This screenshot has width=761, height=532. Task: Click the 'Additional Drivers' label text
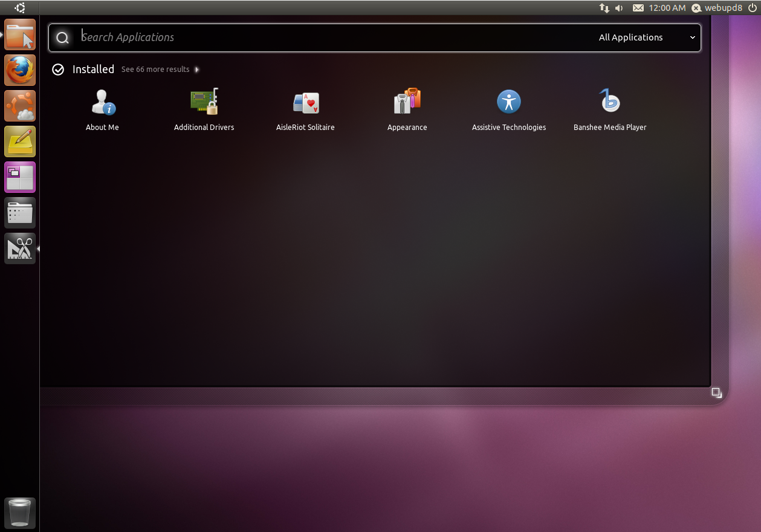[204, 128]
